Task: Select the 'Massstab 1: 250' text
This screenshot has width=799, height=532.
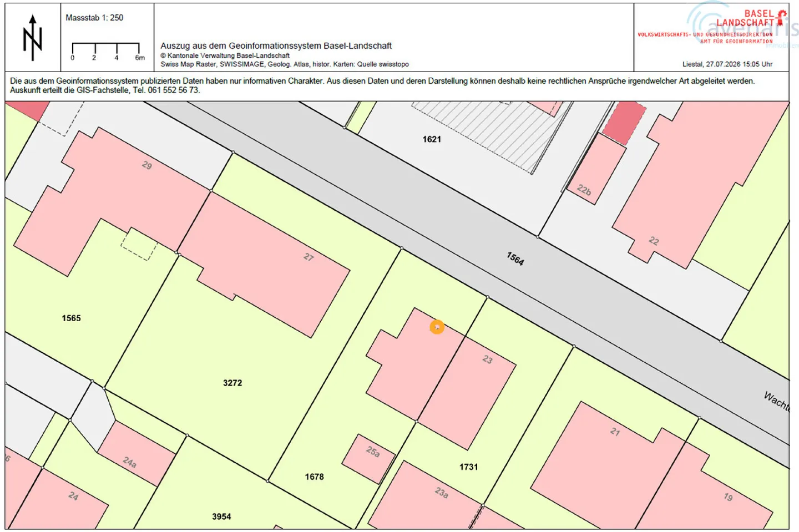Action: click(94, 18)
